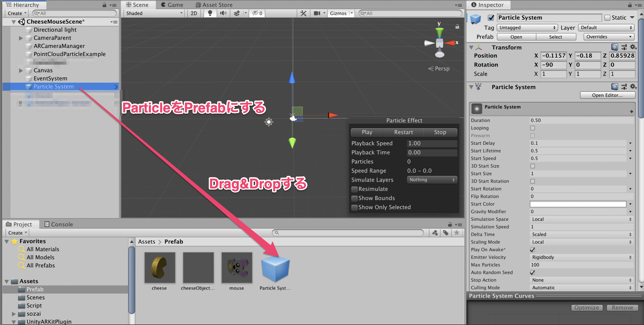This screenshot has height=325, width=644.
Task: Click the orientation gizmo Y axis cone
Action: (439, 32)
